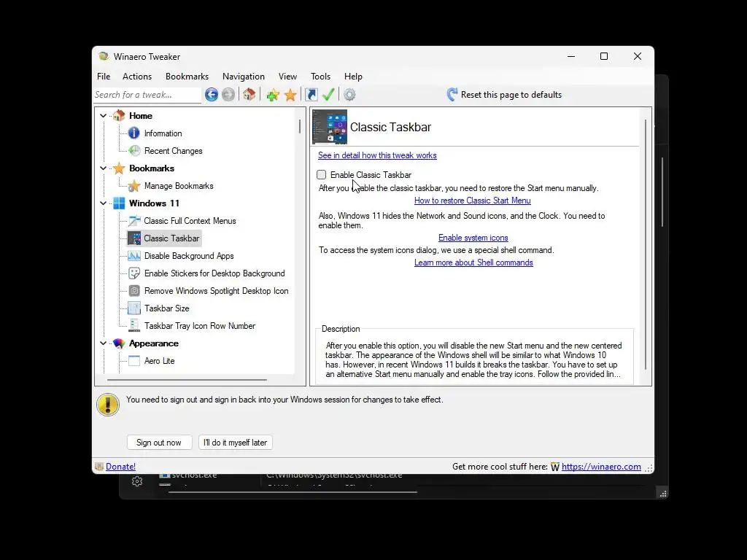Collapse the Appearance tree node

(x=103, y=343)
